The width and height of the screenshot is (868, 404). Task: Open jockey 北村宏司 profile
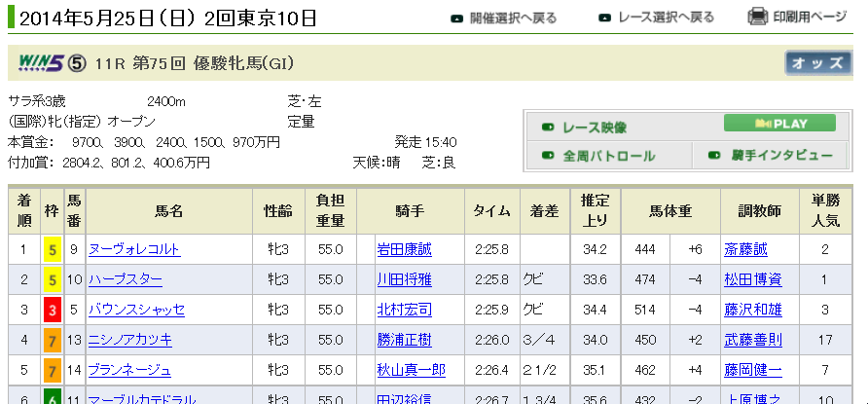coord(404,310)
